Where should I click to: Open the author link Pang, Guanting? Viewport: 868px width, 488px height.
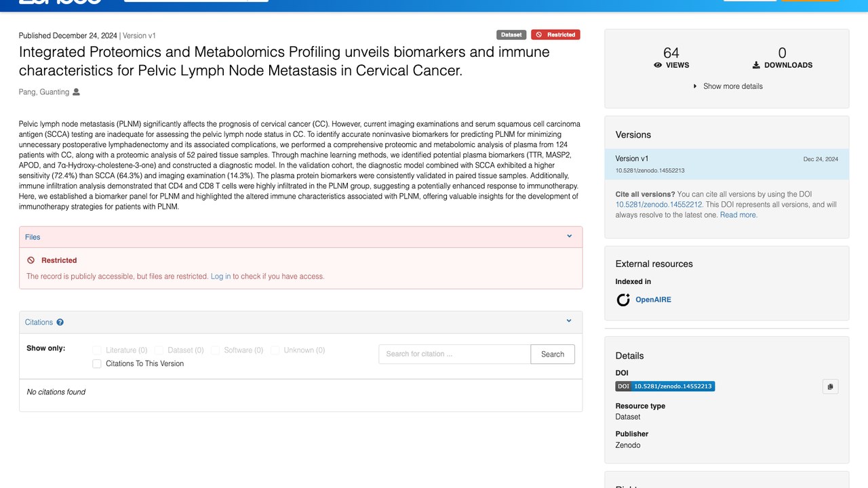(44, 92)
